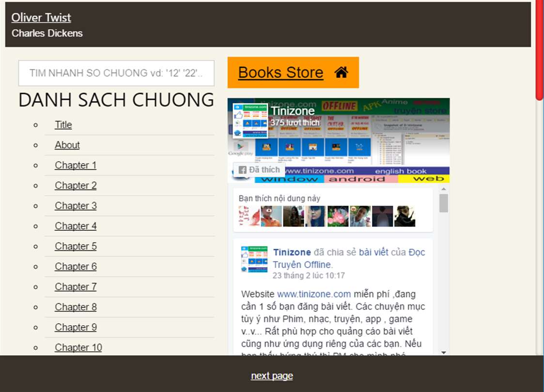This screenshot has height=392, width=544.
Task: Click the 375 lượt thích like count
Action: click(295, 123)
